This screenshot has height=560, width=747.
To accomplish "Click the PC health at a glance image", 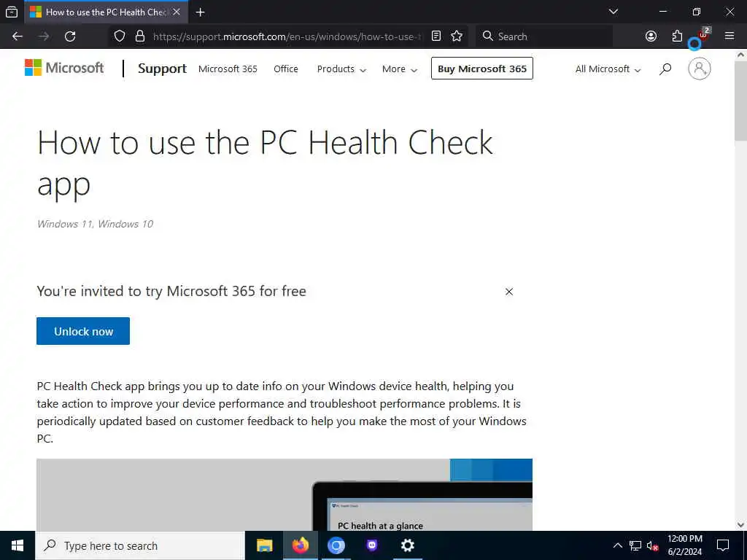I will click(x=285, y=495).
